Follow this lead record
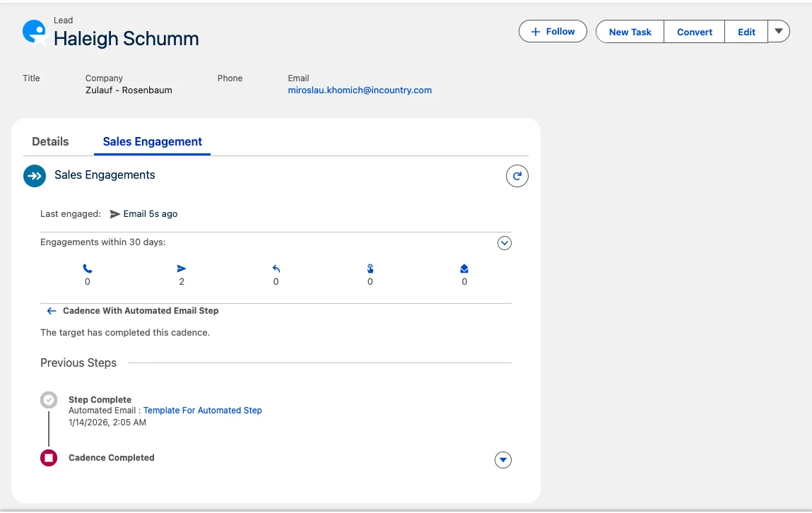This screenshot has width=812, height=513. point(553,32)
